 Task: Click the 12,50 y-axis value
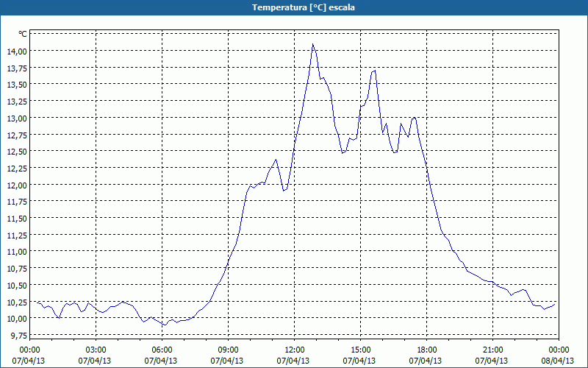[x=17, y=152]
